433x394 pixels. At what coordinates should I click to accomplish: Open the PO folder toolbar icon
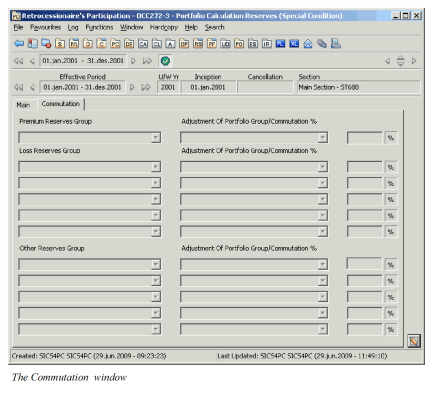click(x=239, y=44)
